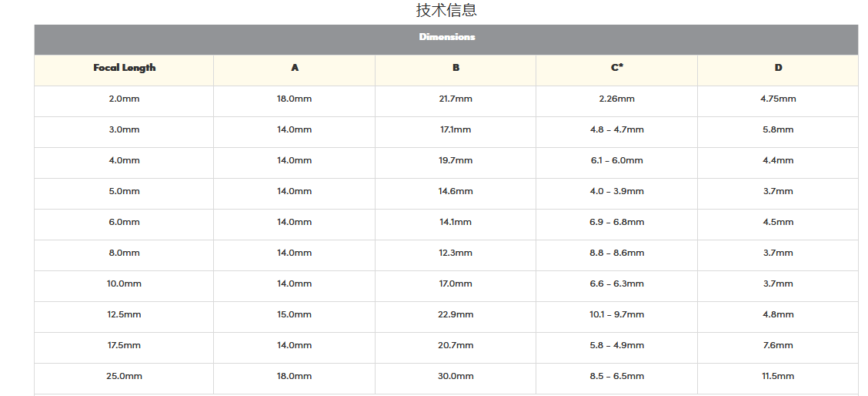868x396 pixels.
Task: Click the 2.0mm focal length cell
Action: (125, 99)
